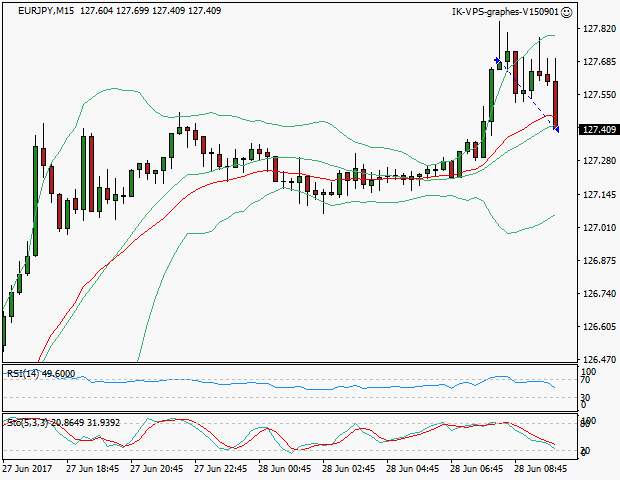Click the EURJPY,M15 chart title
Screen dimensions: 620x480
(x=38, y=11)
